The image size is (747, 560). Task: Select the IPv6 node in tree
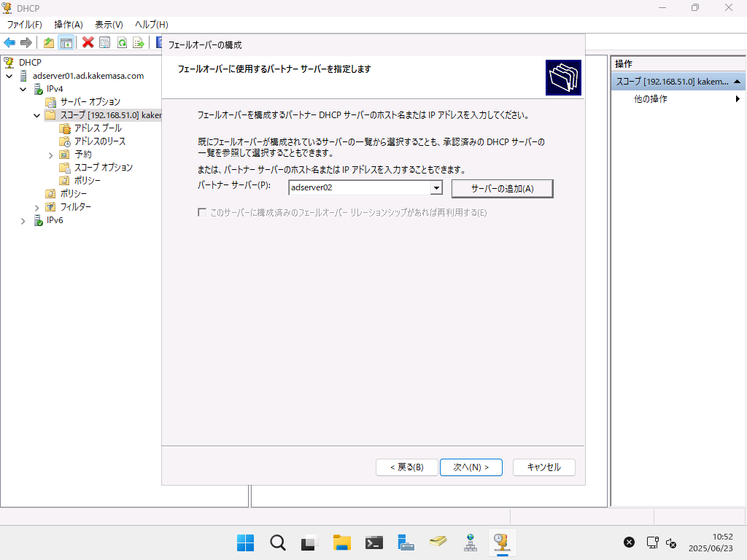point(55,220)
